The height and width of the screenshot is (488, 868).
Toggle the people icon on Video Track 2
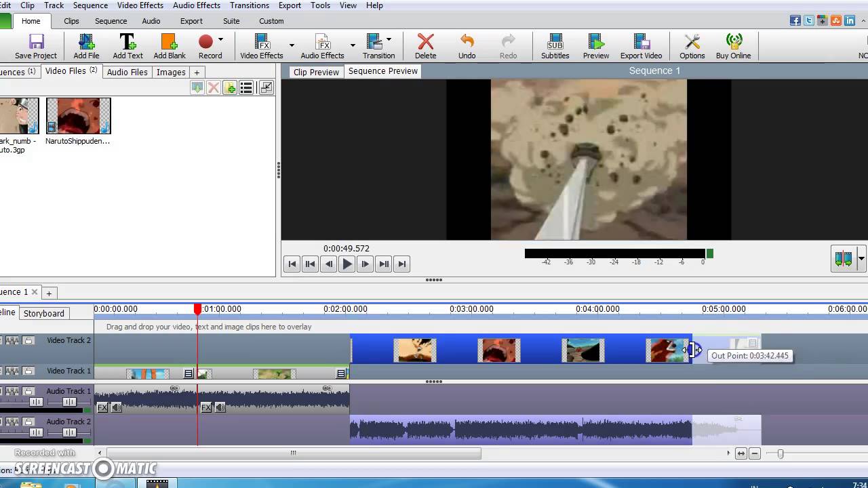coord(12,340)
